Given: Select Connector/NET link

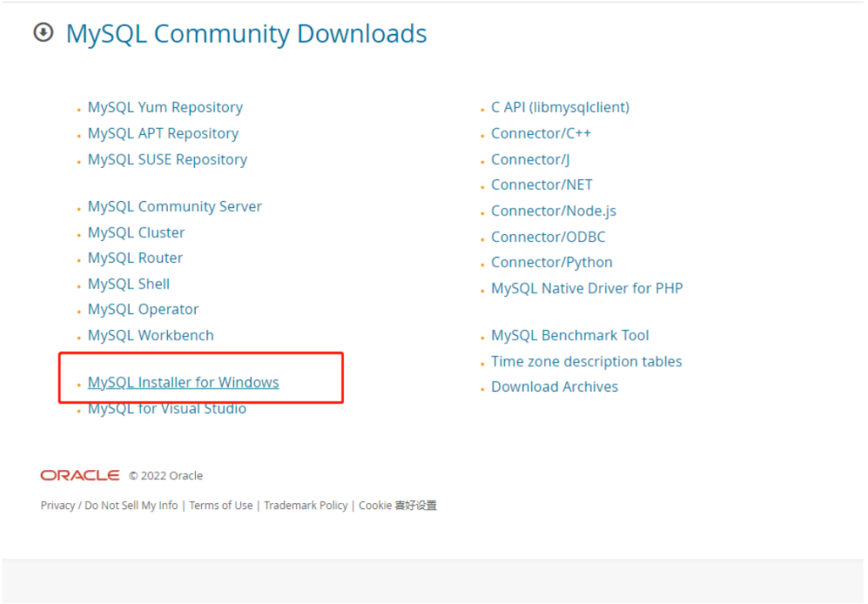Looking at the screenshot, I should coord(542,185).
